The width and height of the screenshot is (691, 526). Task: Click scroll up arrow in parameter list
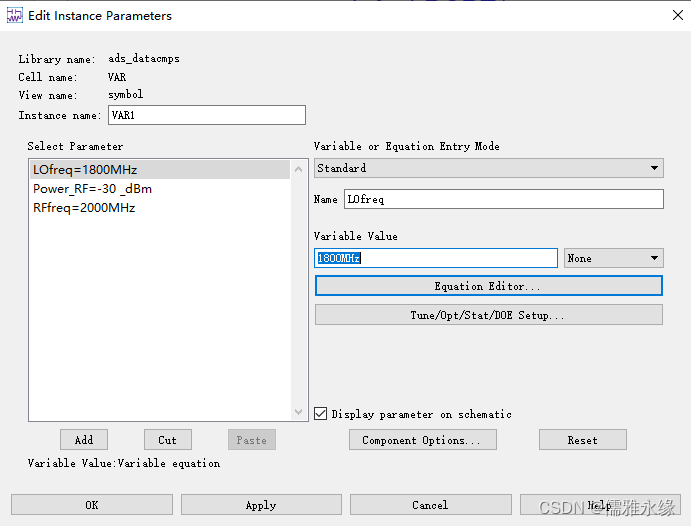tap(298, 169)
